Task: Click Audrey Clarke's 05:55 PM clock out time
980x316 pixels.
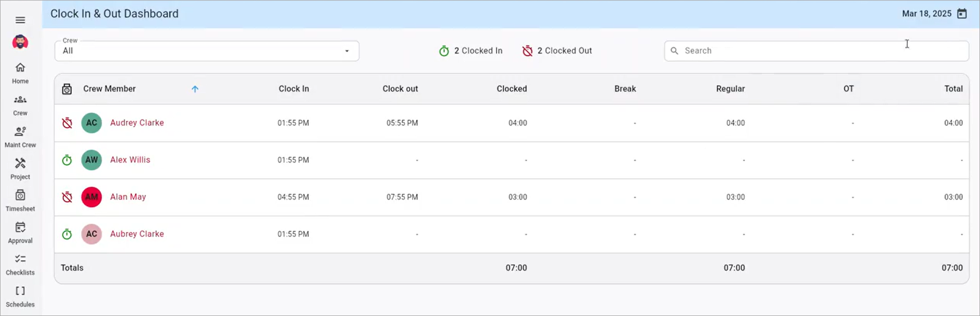Action: (402, 123)
